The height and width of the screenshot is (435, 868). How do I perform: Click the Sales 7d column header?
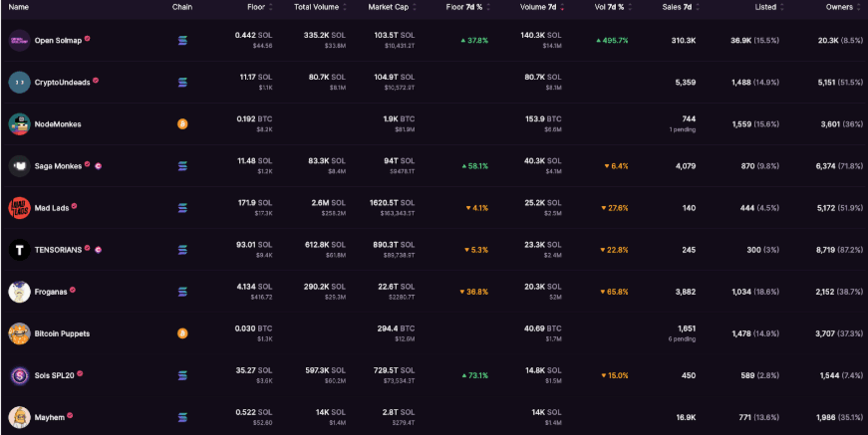point(679,7)
